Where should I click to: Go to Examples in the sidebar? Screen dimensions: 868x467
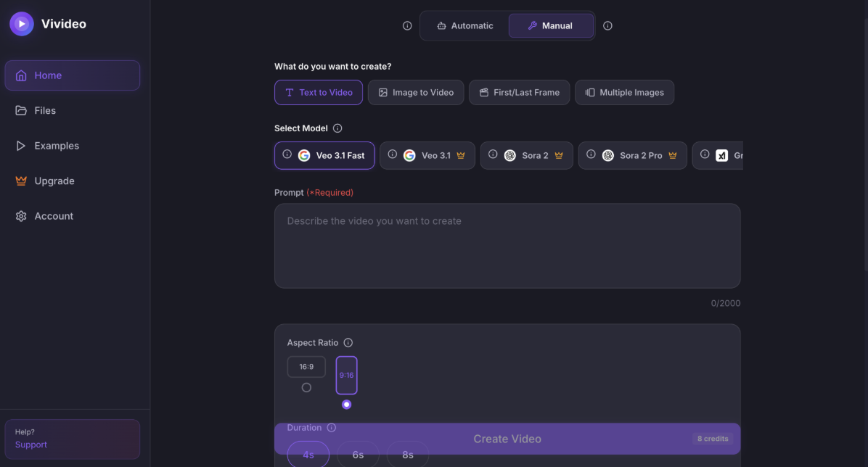pos(57,146)
